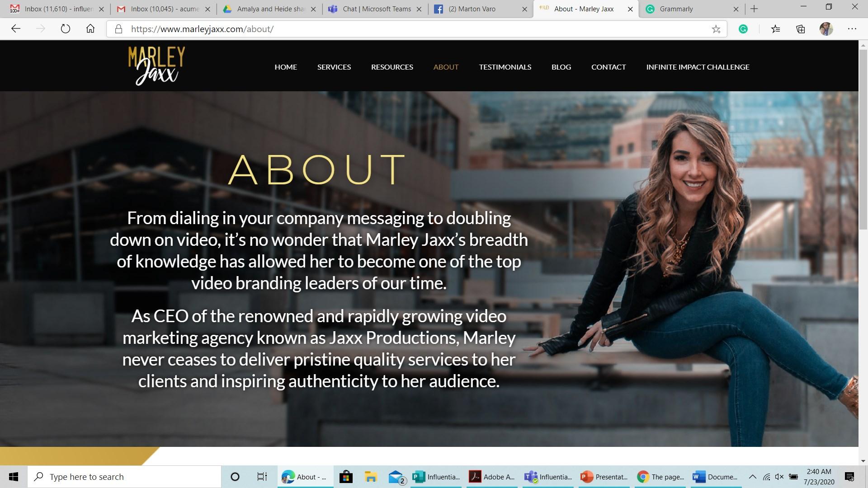Open a new browser tab
Image resolution: width=868 pixels, height=488 pixels.
(x=754, y=9)
